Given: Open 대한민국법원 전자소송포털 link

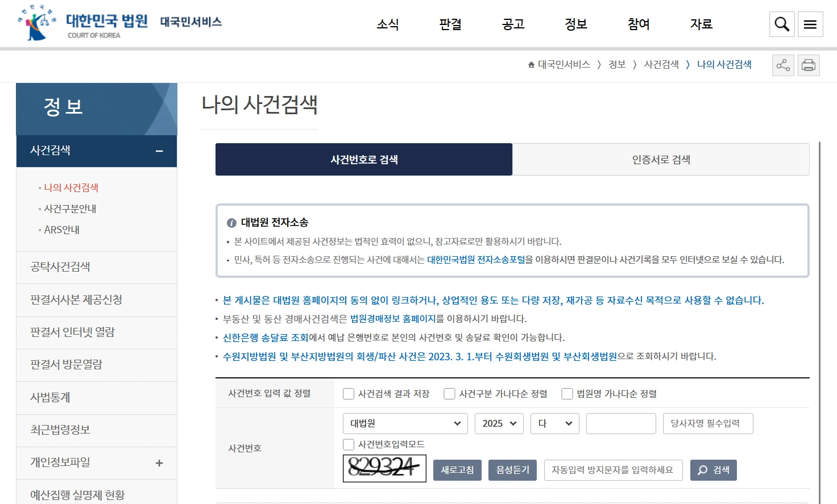Looking at the screenshot, I should pyautogui.click(x=476, y=260).
